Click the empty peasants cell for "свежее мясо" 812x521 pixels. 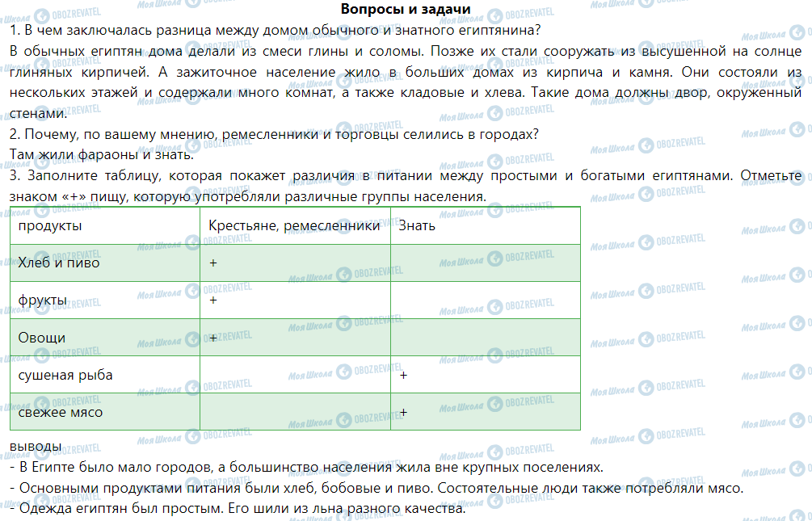295,413
